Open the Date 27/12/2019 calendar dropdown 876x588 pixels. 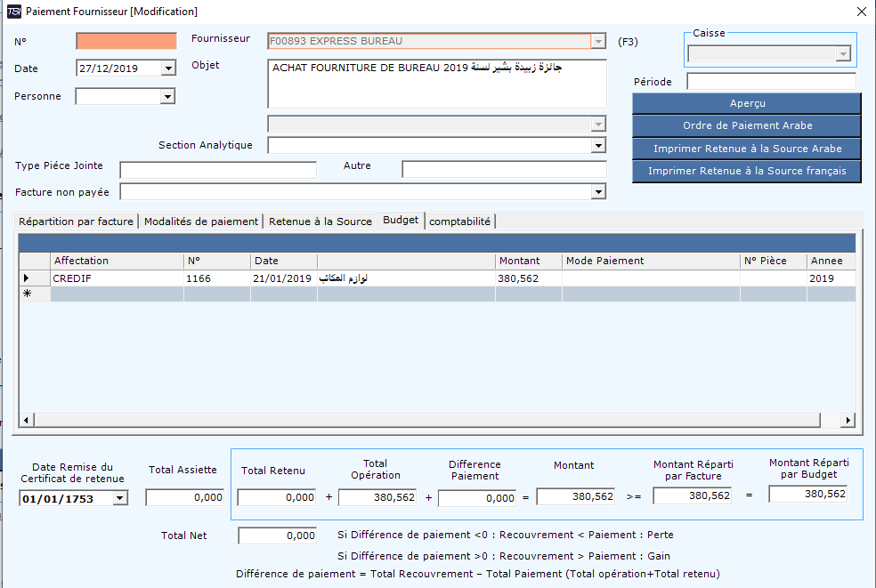tap(168, 68)
